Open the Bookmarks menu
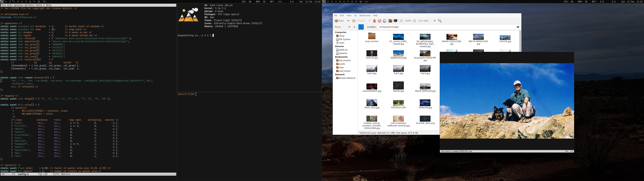Viewport: 644px width, 181px height. (x=365, y=15)
